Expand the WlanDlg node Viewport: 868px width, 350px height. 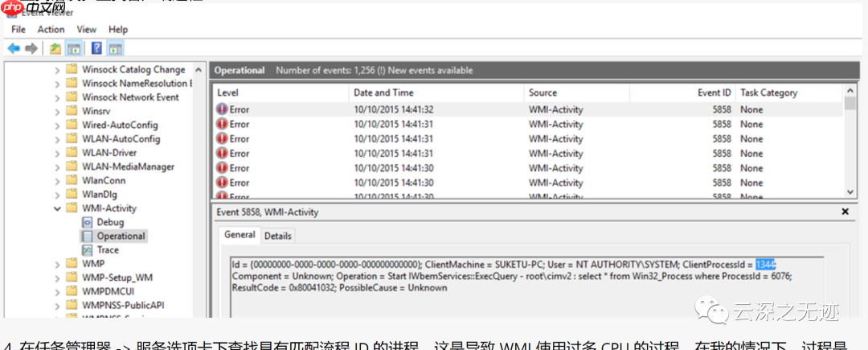[57, 195]
